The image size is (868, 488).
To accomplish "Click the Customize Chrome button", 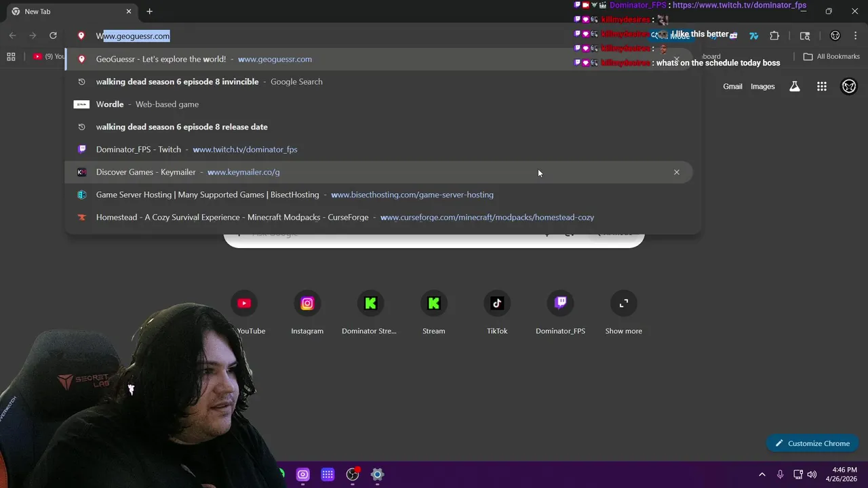I will (812, 443).
